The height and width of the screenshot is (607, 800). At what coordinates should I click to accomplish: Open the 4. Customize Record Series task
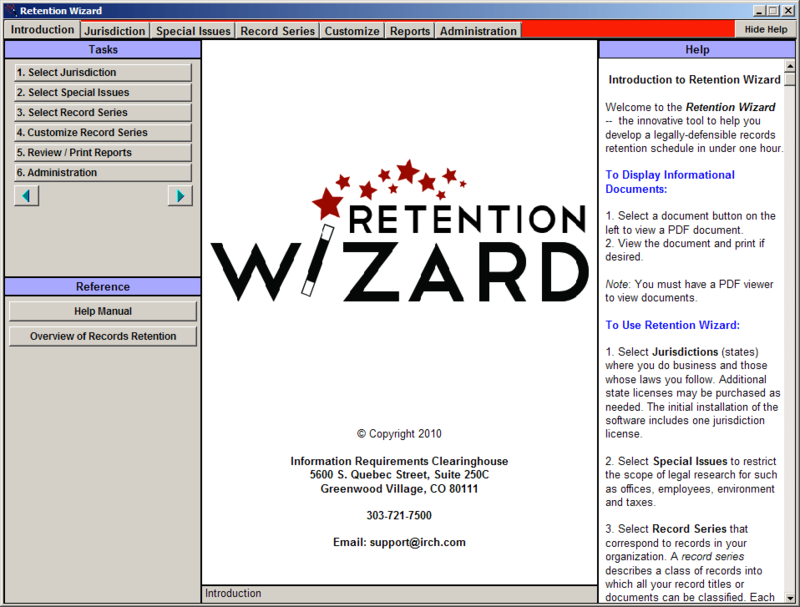click(102, 133)
